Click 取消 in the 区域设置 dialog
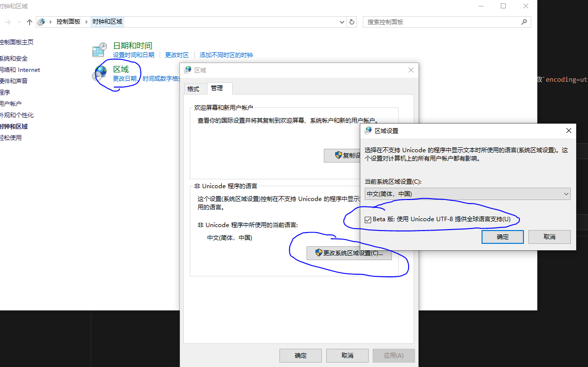Screen dimensions: 588x367 (550, 237)
